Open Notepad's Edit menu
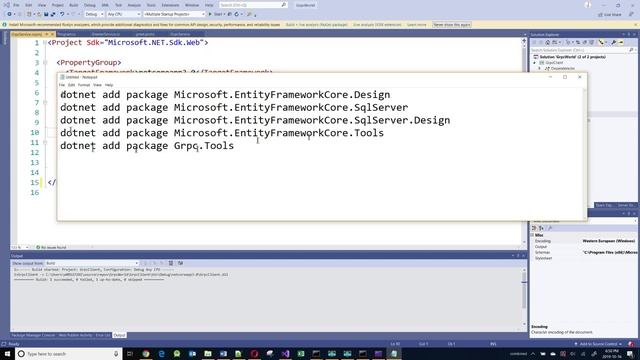Viewport: 640px width, 360px height. coord(71,85)
